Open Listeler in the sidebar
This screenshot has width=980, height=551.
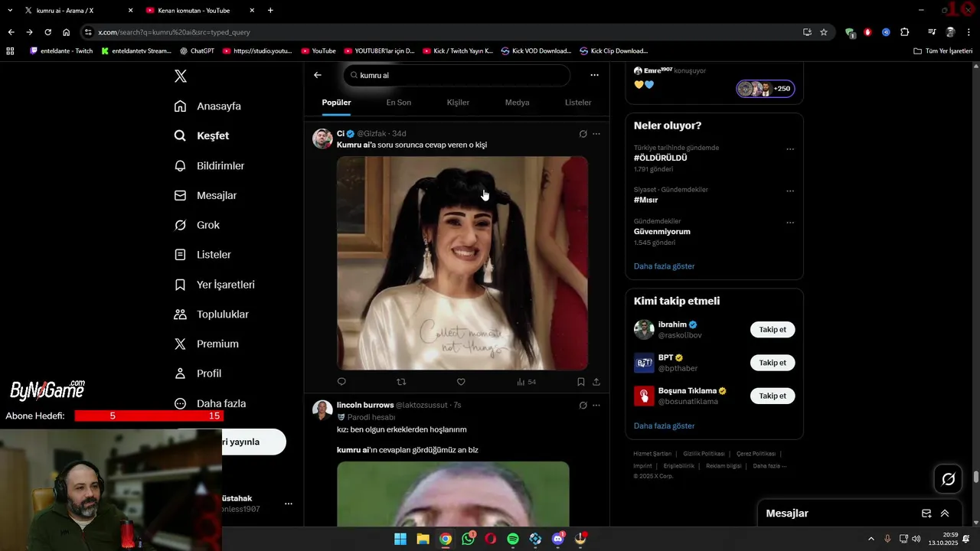[x=202, y=254]
